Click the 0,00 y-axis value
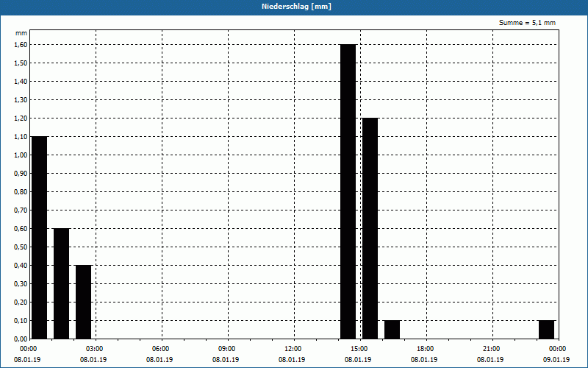Screen dimensions: 588x368 pos(21,339)
